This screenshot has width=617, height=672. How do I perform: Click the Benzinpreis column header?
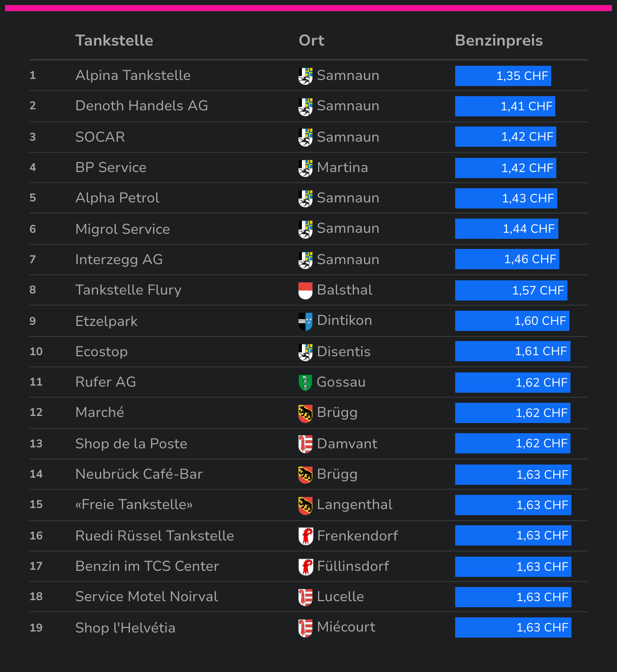[499, 40]
